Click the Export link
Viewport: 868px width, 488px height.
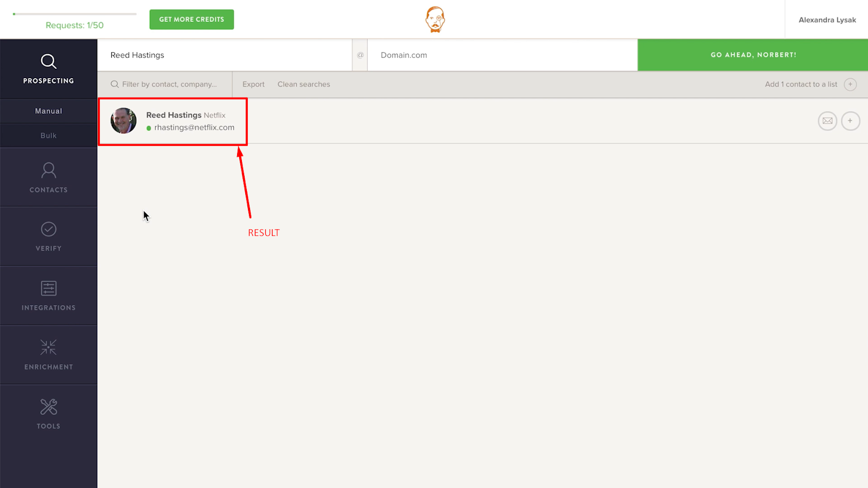pos(253,84)
